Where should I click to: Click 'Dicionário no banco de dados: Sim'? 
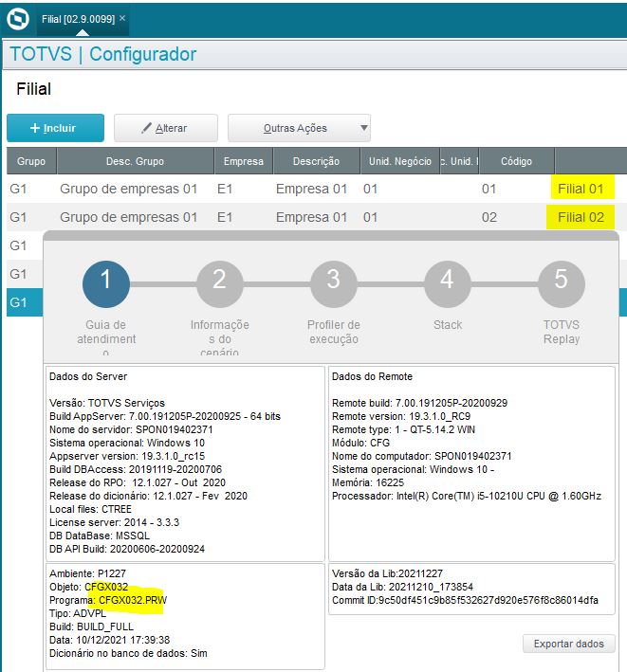click(x=128, y=653)
